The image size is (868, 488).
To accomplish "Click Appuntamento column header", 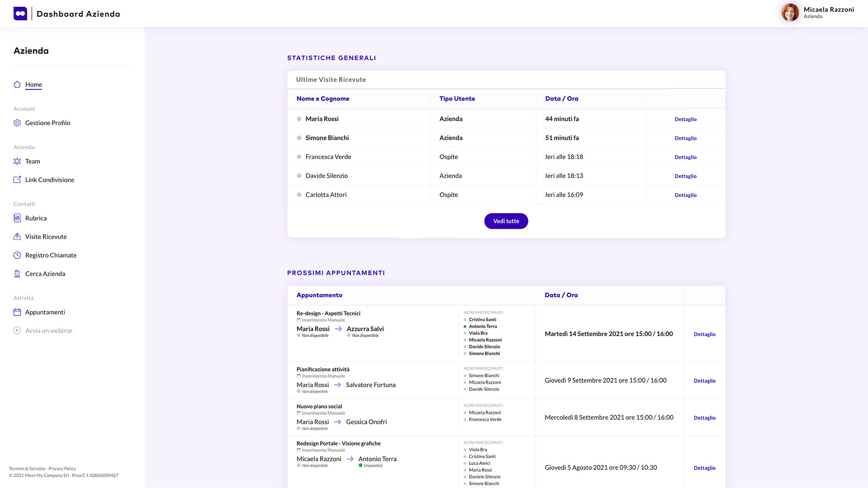I will click(x=319, y=295).
